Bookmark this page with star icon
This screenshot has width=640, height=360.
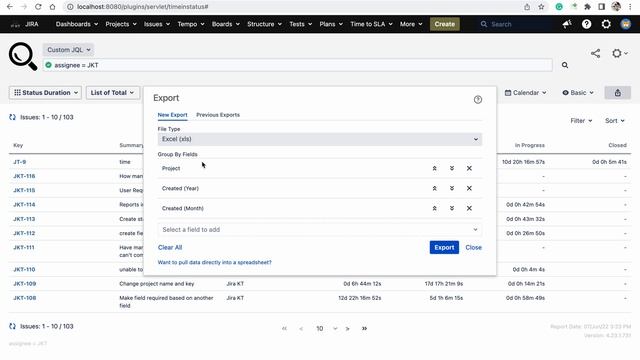coord(541,7)
